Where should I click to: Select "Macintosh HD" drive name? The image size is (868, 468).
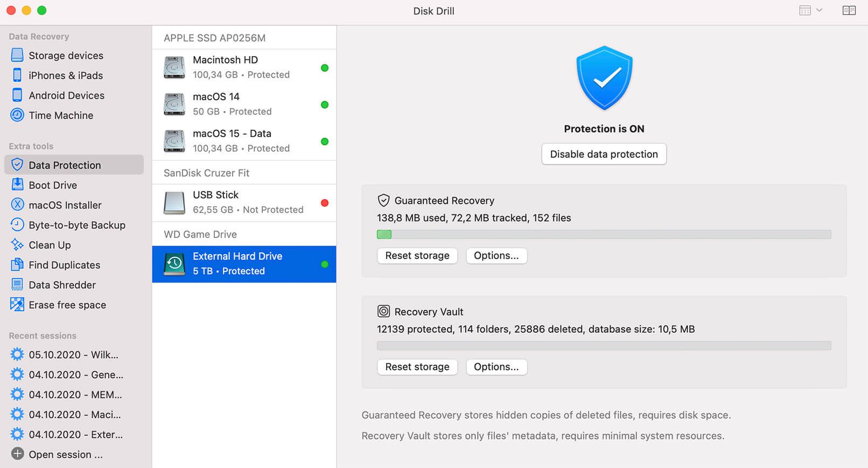pyautogui.click(x=225, y=60)
